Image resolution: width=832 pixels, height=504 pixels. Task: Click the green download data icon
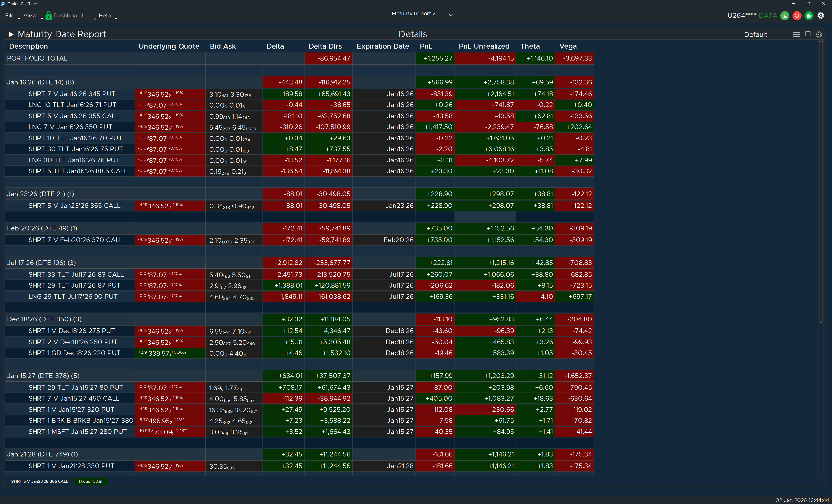785,16
